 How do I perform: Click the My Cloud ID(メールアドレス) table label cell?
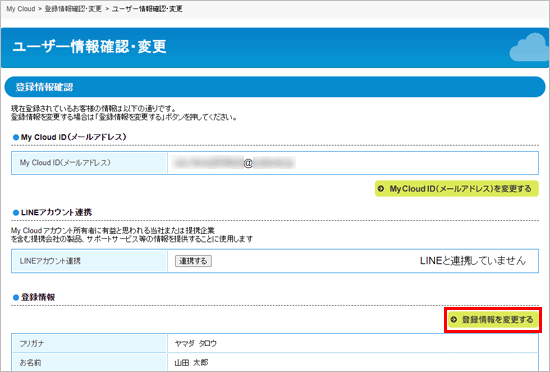[x=89, y=163]
